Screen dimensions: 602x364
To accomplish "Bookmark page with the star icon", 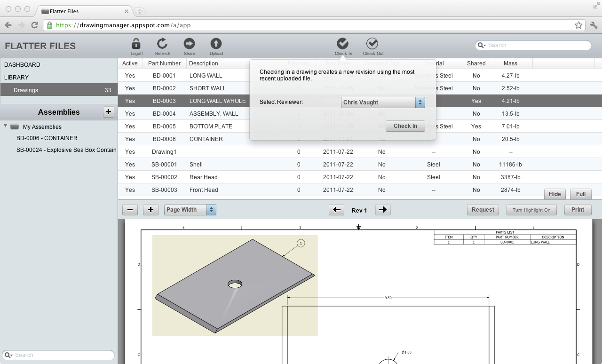I will (x=578, y=25).
